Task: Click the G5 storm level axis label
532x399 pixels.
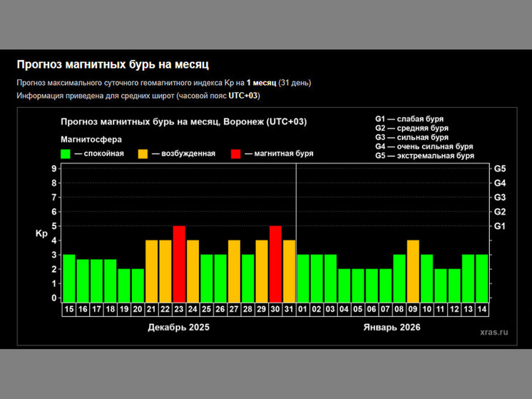Action: click(x=500, y=168)
